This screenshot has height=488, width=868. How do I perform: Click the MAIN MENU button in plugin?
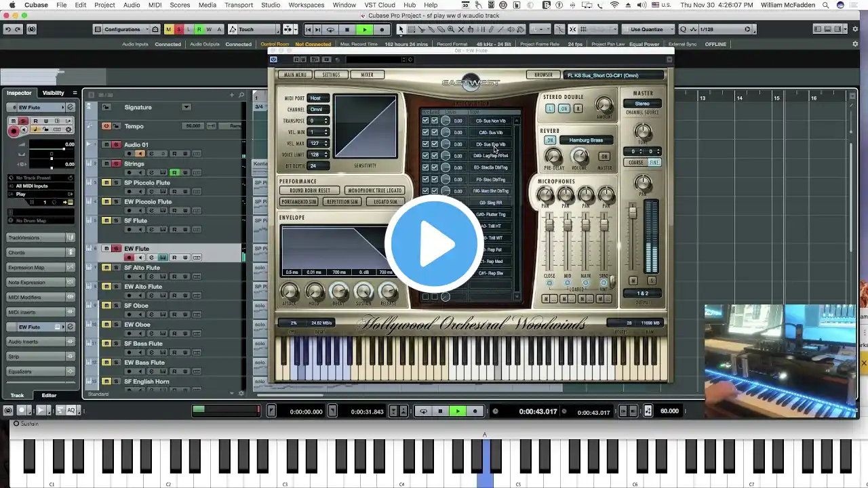(295, 75)
